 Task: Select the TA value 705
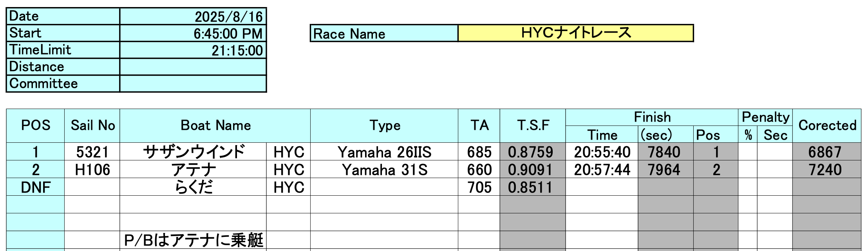coord(479,187)
